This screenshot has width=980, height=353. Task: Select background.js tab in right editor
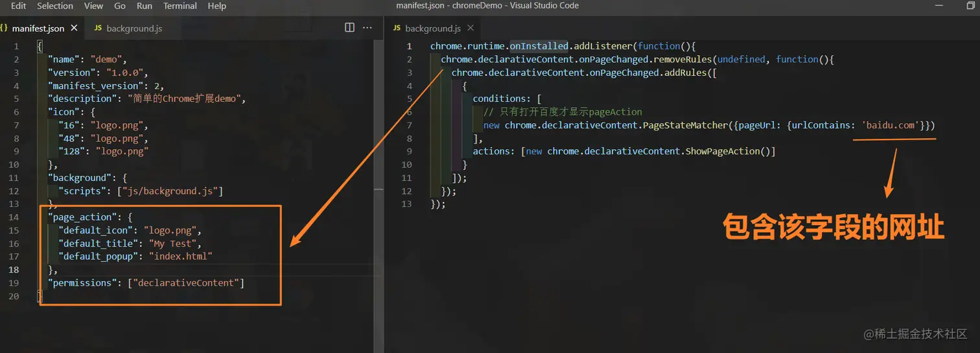click(x=432, y=29)
